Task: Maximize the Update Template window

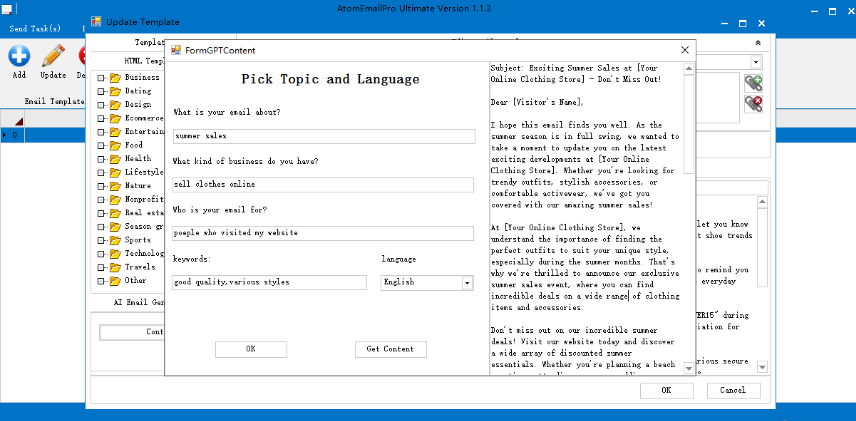Action: (x=742, y=23)
